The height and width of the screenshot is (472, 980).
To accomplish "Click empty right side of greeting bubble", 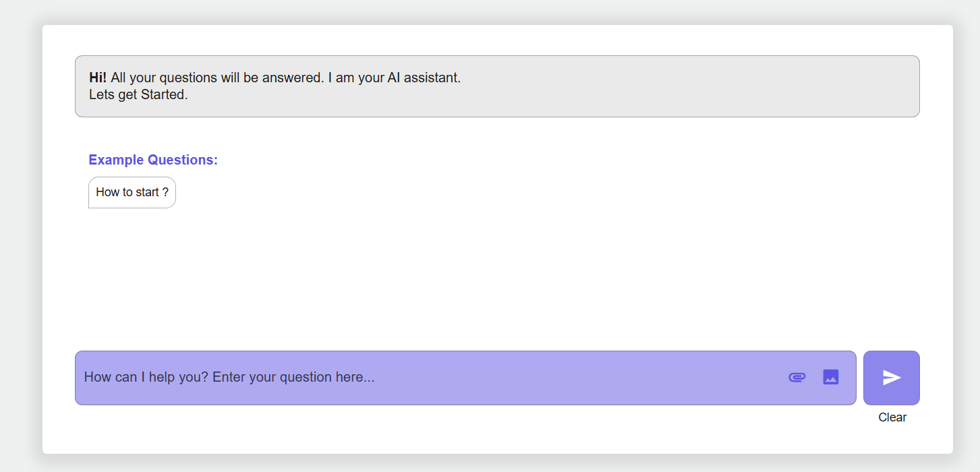I will 742,86.
